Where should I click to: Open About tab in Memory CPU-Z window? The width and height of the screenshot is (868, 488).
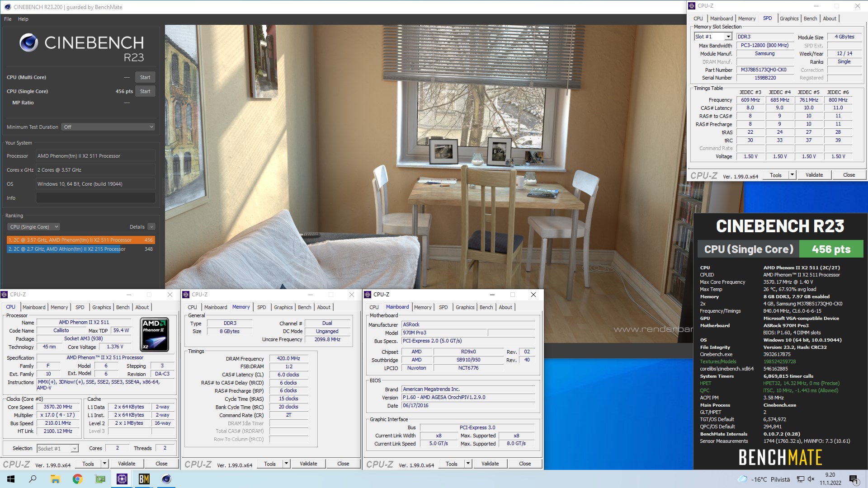(x=323, y=307)
